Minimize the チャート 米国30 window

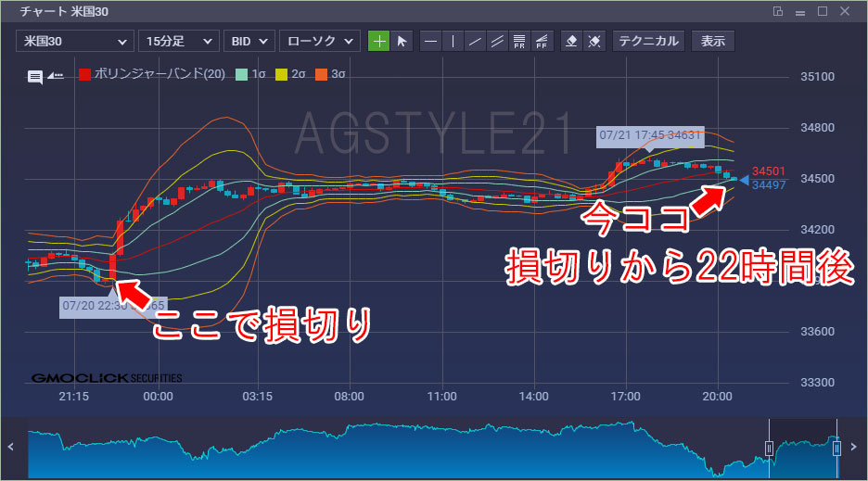pos(800,12)
